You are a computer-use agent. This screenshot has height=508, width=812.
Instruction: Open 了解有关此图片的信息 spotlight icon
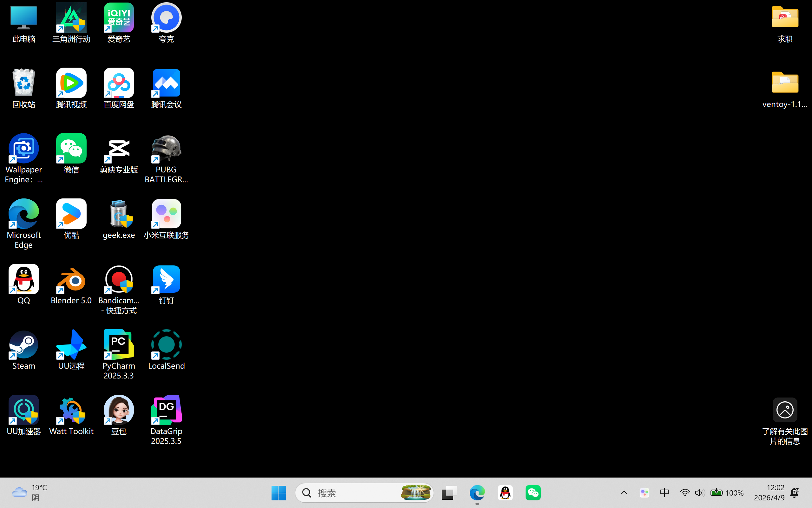coord(784,421)
